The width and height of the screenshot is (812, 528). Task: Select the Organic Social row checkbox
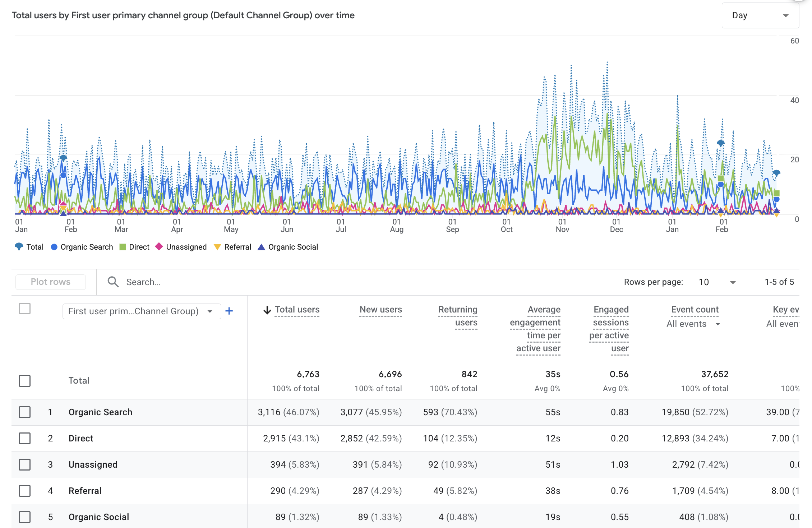pyautogui.click(x=24, y=517)
